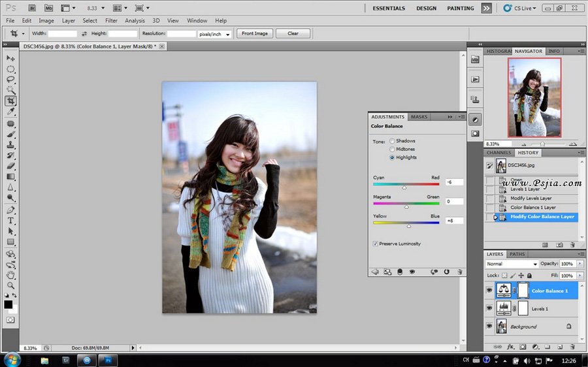The width and height of the screenshot is (588, 367).
Task: Choose the Lasso tool
Action: coord(10,80)
